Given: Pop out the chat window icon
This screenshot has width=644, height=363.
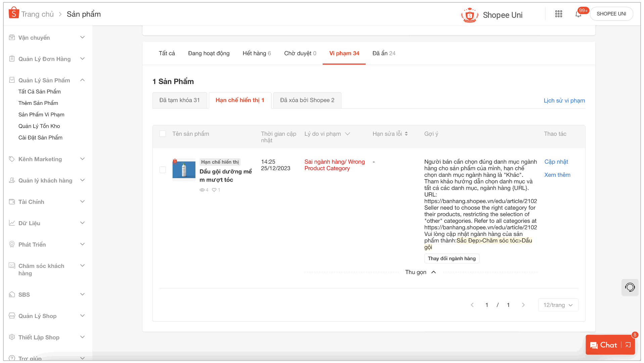Looking at the screenshot, I should (x=628, y=345).
